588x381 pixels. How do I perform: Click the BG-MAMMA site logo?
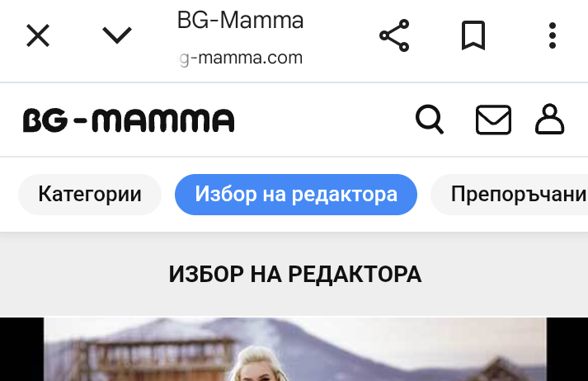[129, 120]
